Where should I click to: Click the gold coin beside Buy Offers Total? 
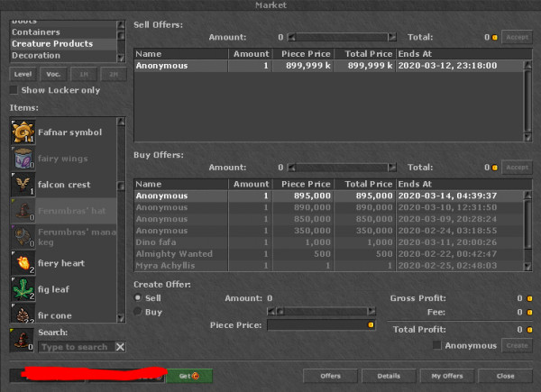pyautogui.click(x=495, y=168)
